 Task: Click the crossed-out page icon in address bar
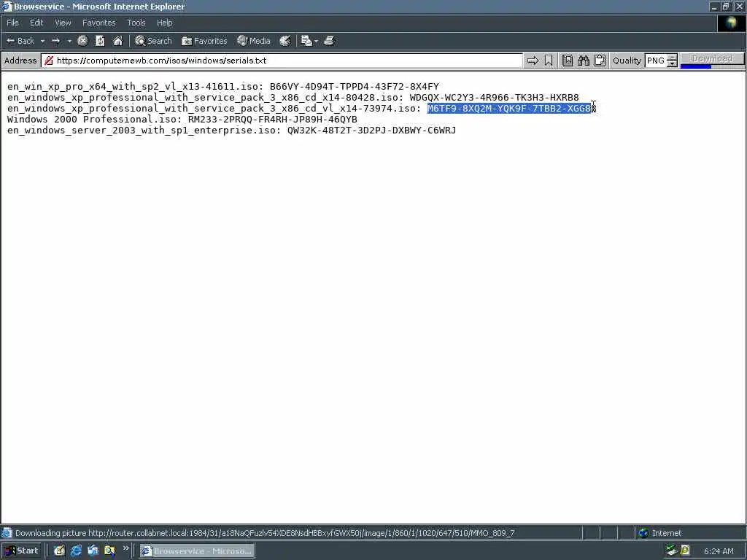point(49,61)
